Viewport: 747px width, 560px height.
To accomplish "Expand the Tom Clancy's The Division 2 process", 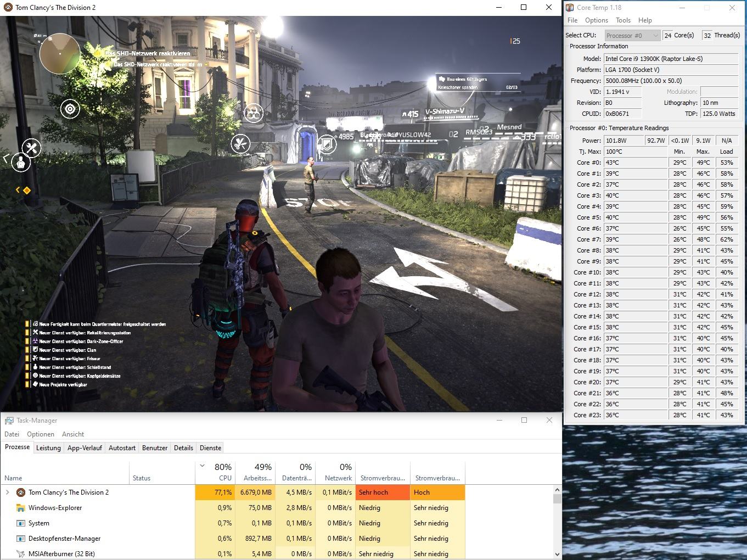I will (x=8, y=492).
